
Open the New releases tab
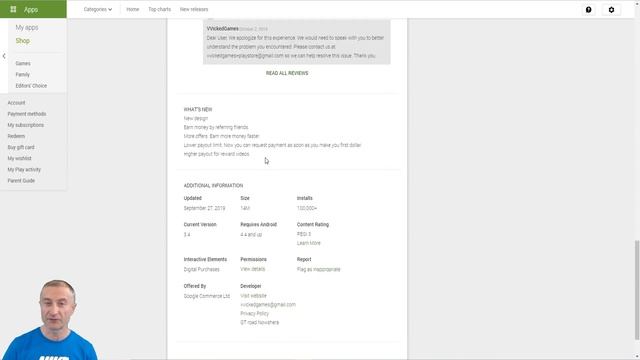[194, 9]
